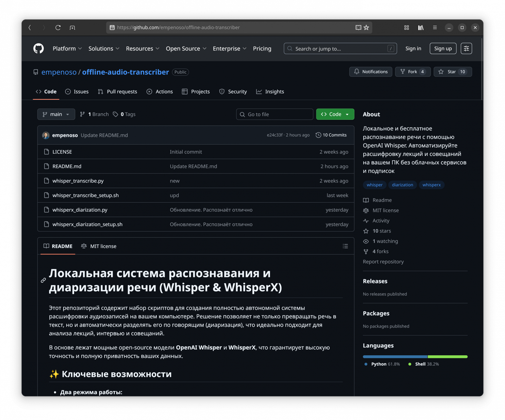
Task: Click the Python segment of languages bar
Action: [395, 357]
